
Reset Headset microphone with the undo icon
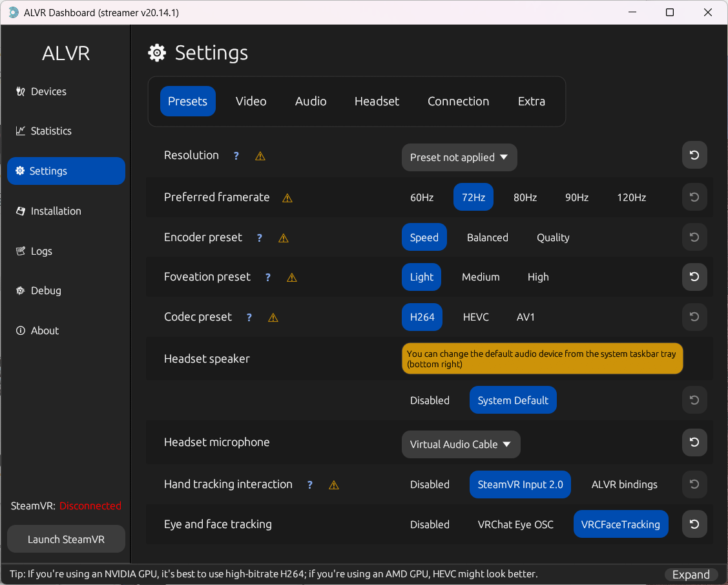[694, 442]
